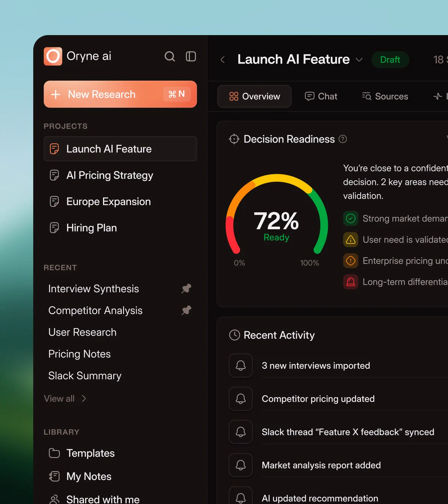Click the green check icon for Strong market demand
This screenshot has height=504, width=448.
pos(351,218)
